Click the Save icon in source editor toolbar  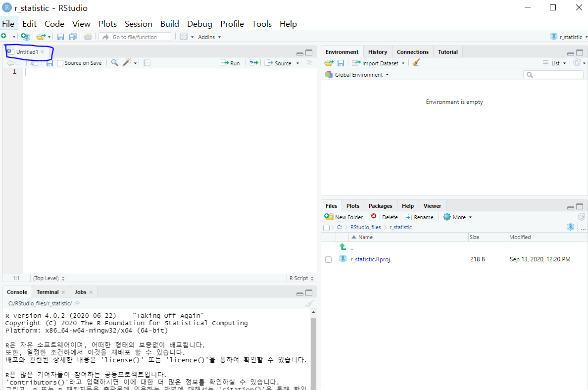click(x=49, y=63)
